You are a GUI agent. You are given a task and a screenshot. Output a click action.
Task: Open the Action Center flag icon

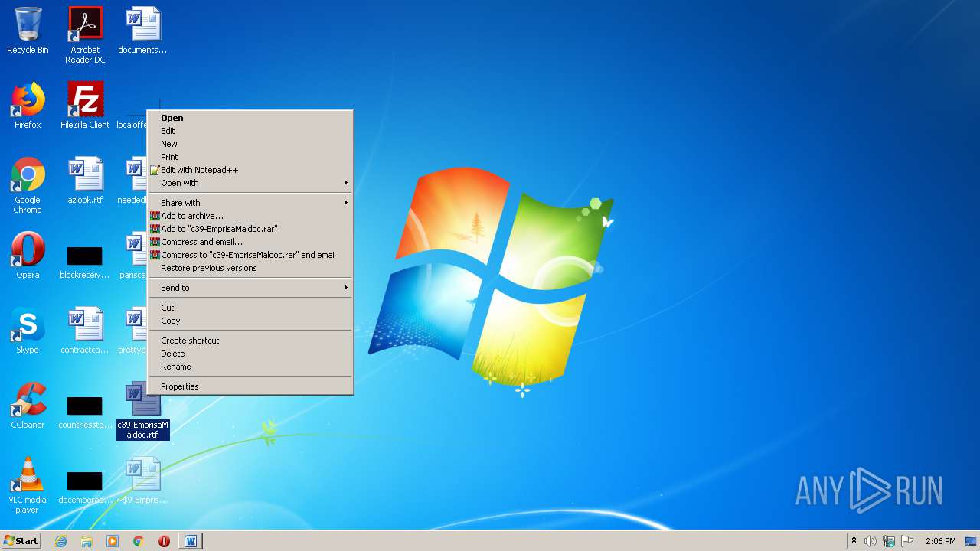tap(907, 541)
